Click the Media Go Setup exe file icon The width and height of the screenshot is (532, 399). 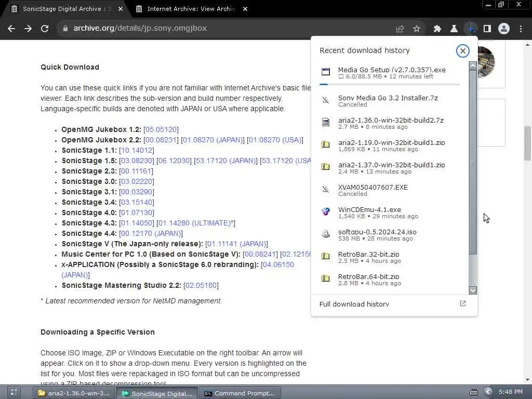[325, 72]
